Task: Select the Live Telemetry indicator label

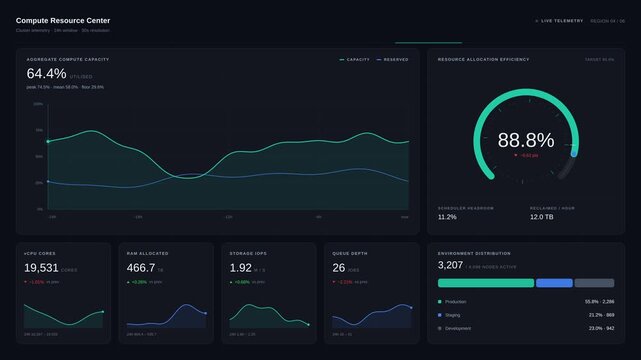Action: [562, 21]
